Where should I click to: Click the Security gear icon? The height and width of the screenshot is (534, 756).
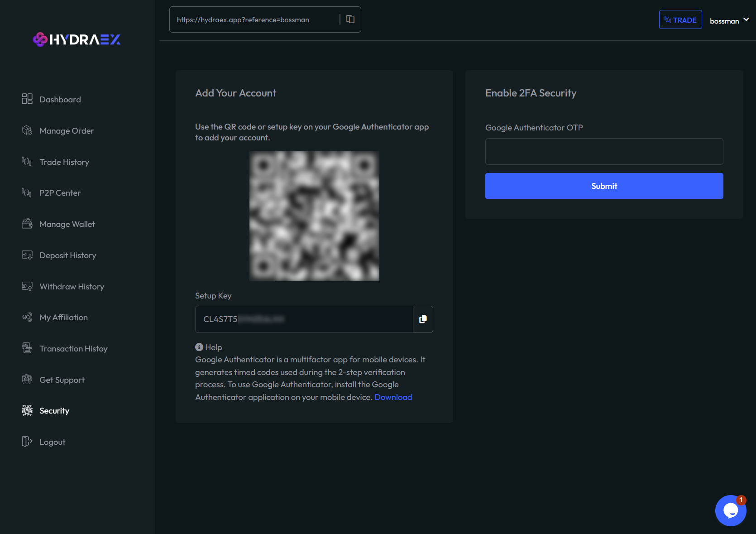[x=27, y=410]
